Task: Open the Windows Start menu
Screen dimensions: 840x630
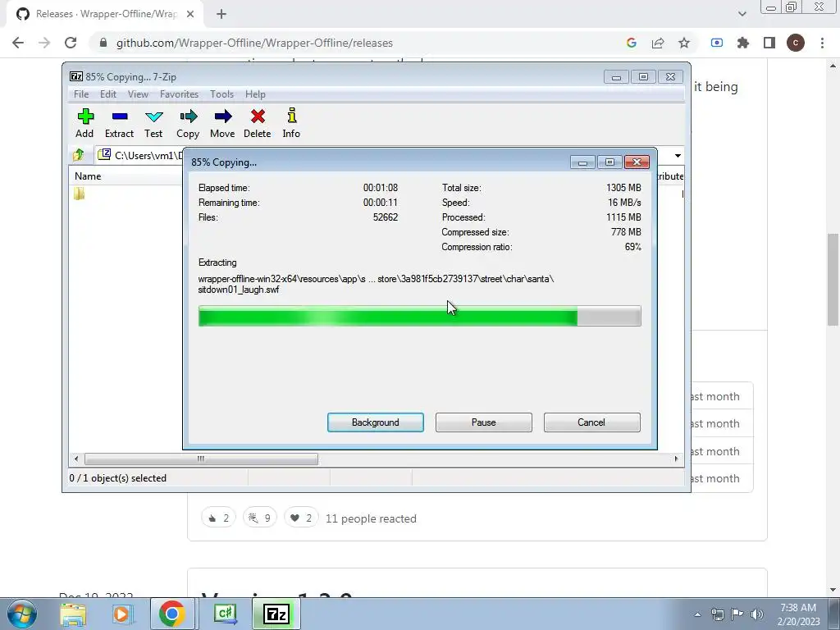Action: point(21,614)
